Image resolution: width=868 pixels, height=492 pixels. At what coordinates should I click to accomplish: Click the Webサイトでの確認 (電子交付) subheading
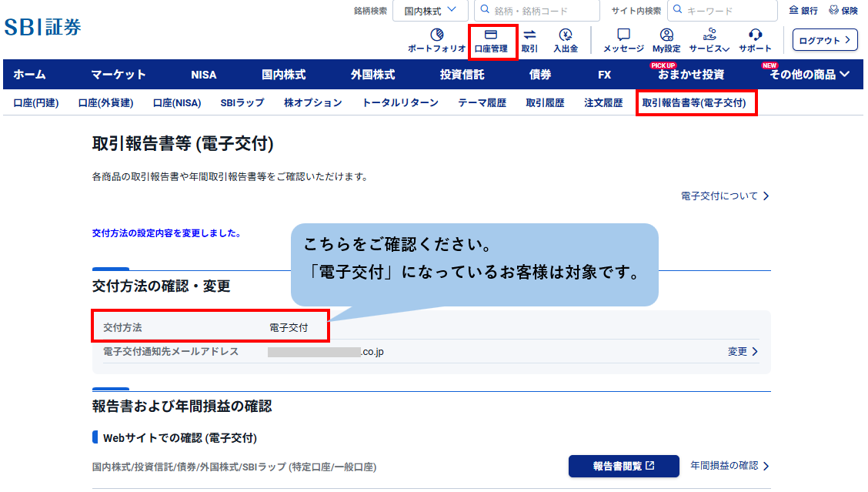180,437
